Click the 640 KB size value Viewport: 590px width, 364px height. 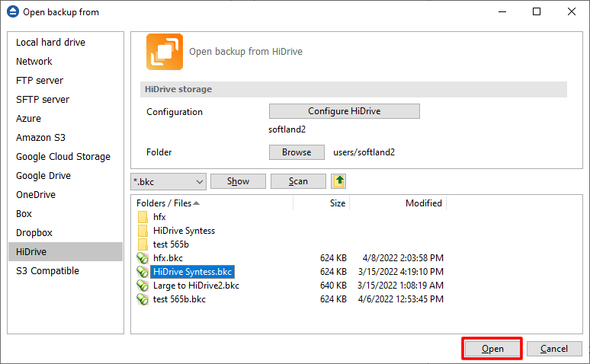click(333, 286)
